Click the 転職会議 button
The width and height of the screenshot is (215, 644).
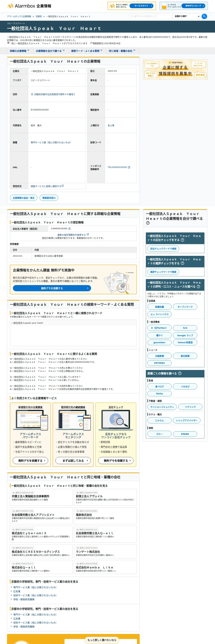[x=159, y=307]
